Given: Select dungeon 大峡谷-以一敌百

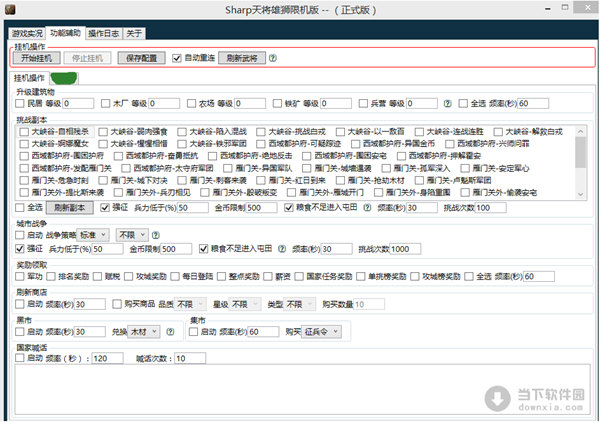Looking at the screenshot, I should [x=340, y=132].
